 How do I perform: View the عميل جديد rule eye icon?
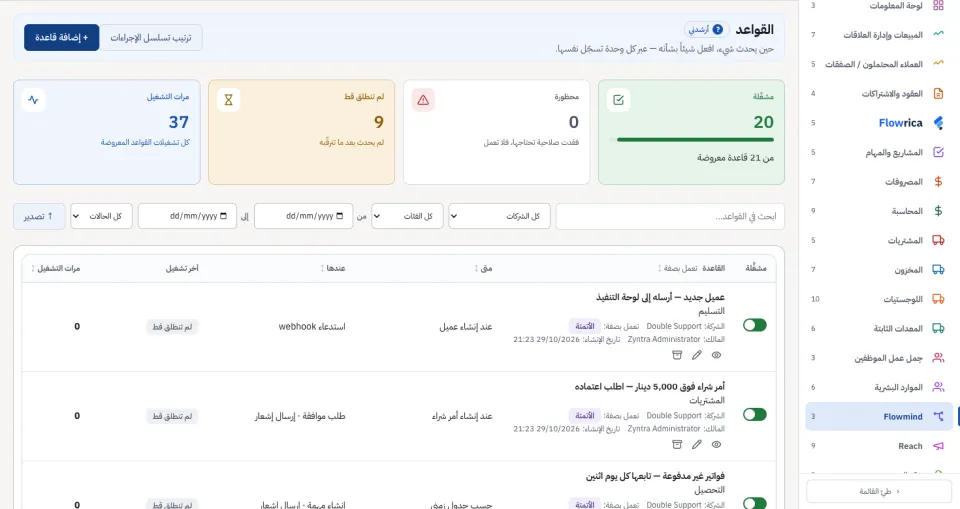coord(716,355)
